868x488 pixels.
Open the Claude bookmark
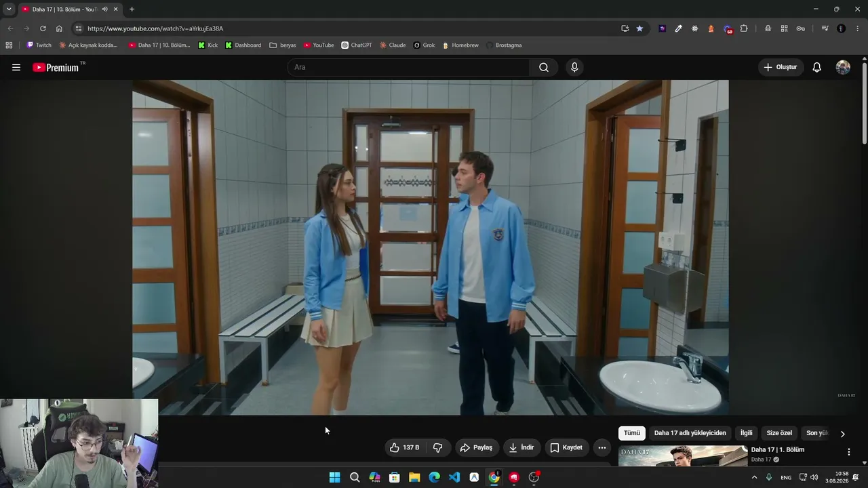[x=393, y=45]
